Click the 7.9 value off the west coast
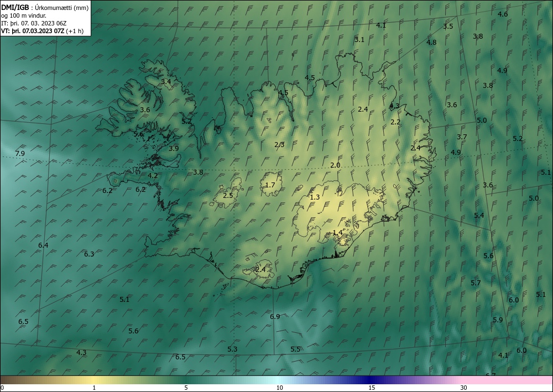This screenshot has width=553, height=392. click(20, 153)
